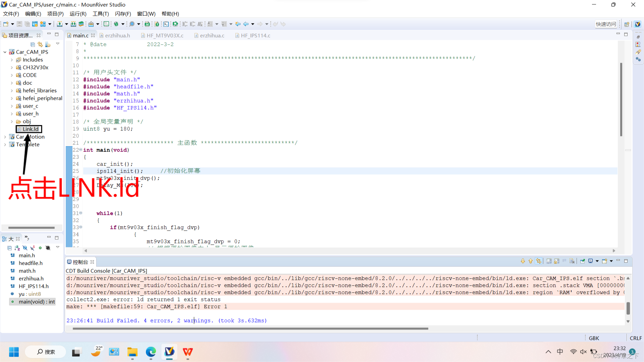
Task: Expand the Includes folder in project tree
Action: pyautogui.click(x=12, y=60)
